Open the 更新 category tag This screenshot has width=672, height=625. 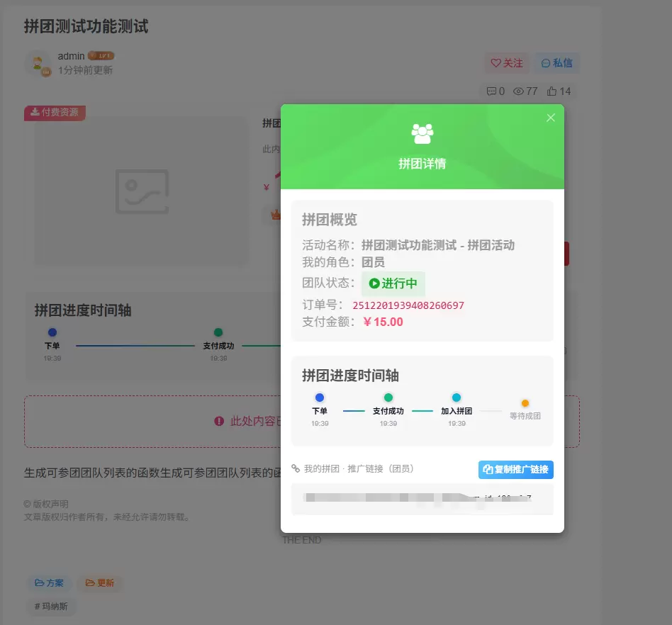(x=99, y=582)
